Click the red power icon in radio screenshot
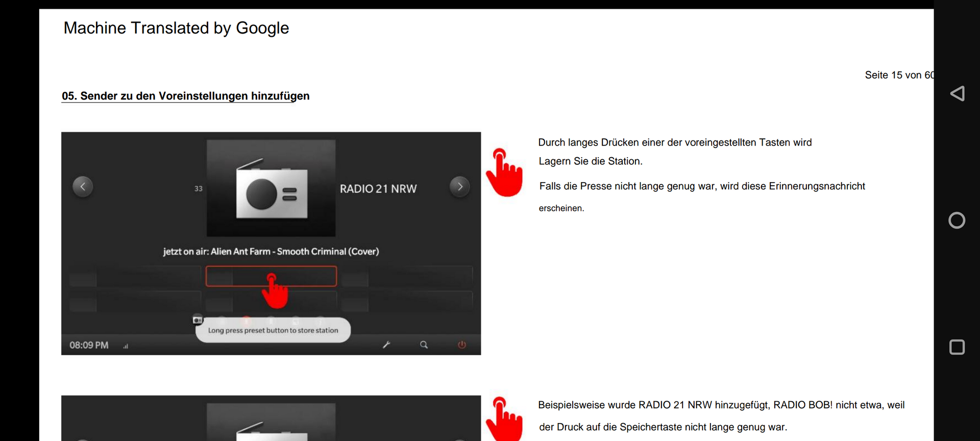This screenshot has width=980, height=441. point(461,345)
